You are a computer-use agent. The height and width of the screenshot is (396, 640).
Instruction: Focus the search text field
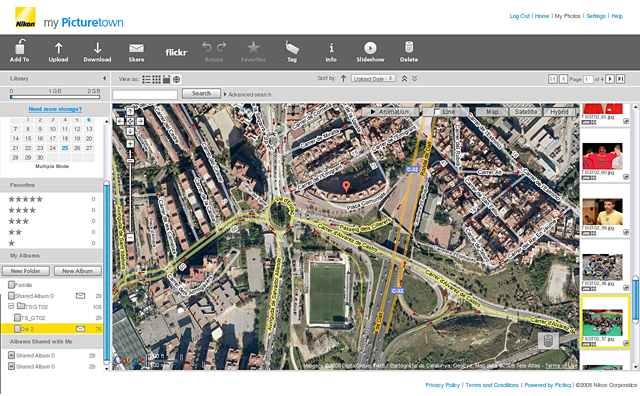[x=145, y=95]
